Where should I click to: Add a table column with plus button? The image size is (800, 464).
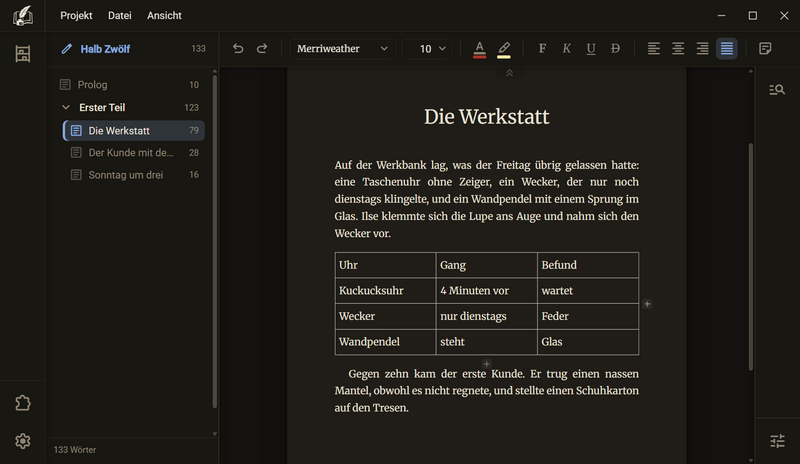point(647,304)
